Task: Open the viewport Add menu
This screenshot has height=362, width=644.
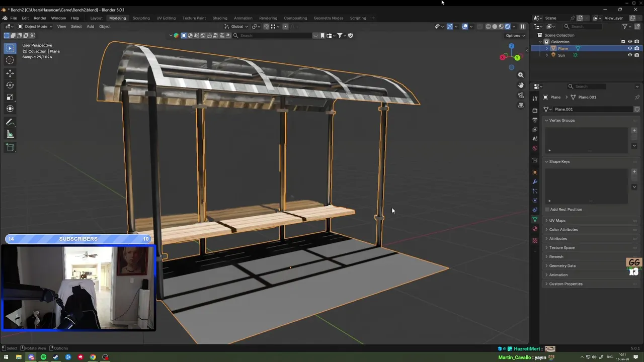Action: tap(90, 27)
